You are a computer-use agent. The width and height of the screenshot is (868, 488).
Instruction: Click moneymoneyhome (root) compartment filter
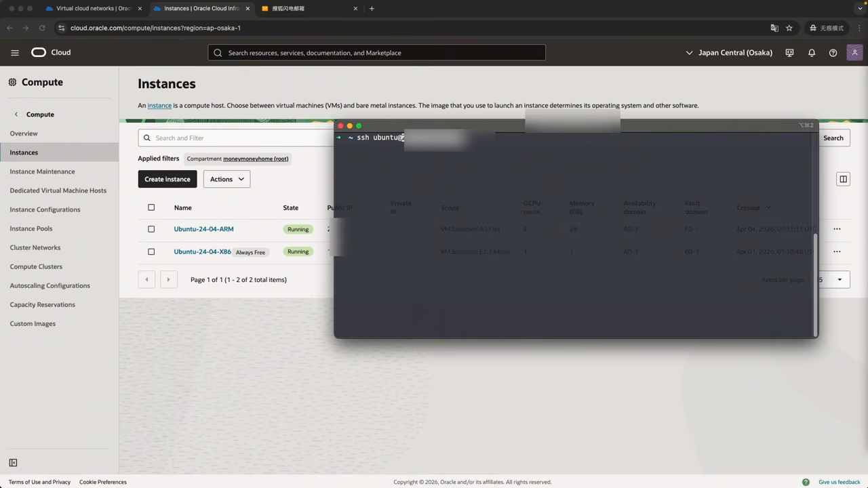click(256, 159)
